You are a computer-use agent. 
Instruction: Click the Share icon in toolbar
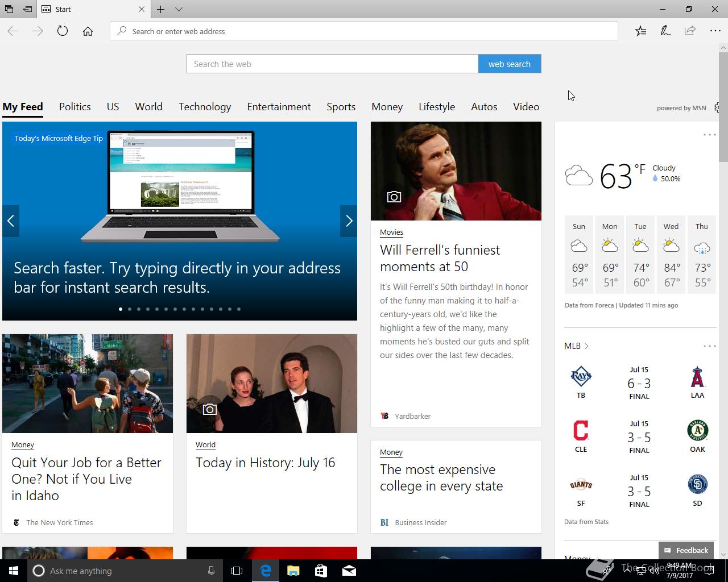[690, 31]
